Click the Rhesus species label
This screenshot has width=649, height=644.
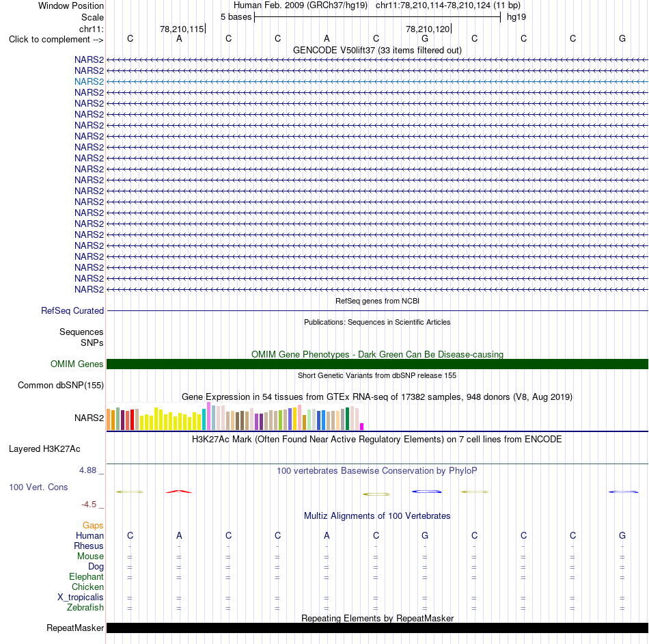tap(89, 546)
